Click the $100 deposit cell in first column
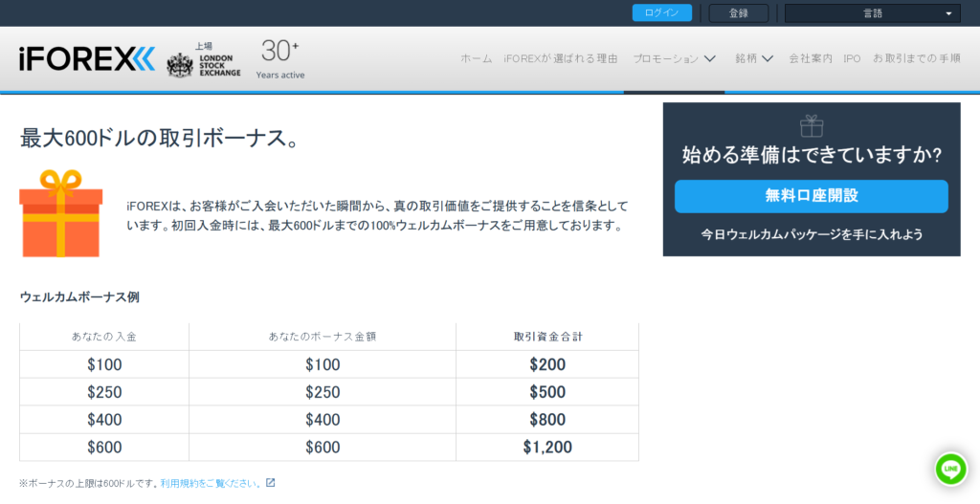Screen dimensions: 980x504 click(104, 364)
